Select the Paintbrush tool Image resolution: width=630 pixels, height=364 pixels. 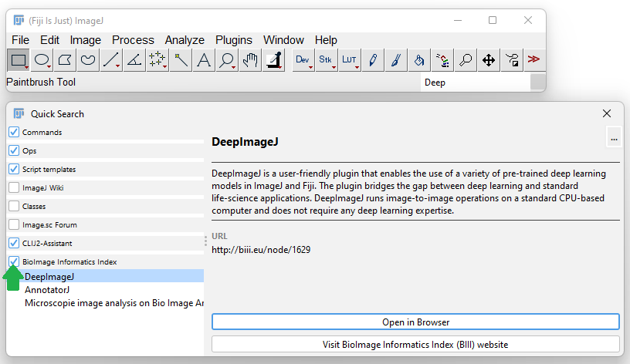coord(396,60)
